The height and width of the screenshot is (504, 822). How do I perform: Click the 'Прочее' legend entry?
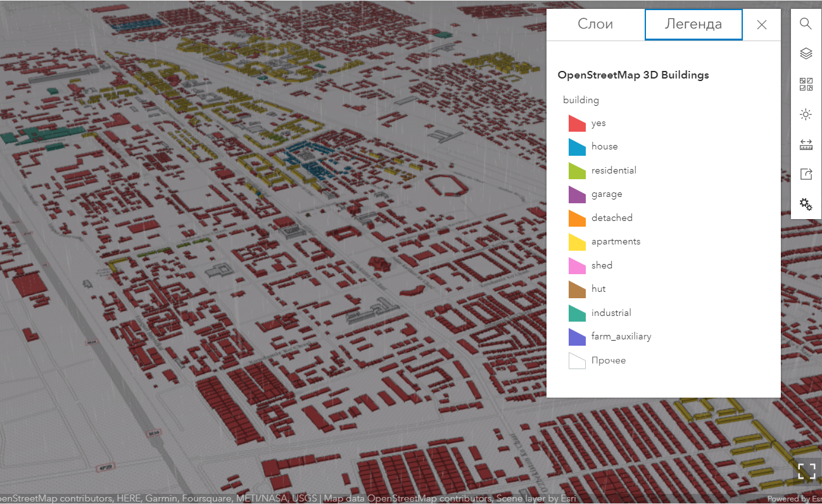coord(608,361)
